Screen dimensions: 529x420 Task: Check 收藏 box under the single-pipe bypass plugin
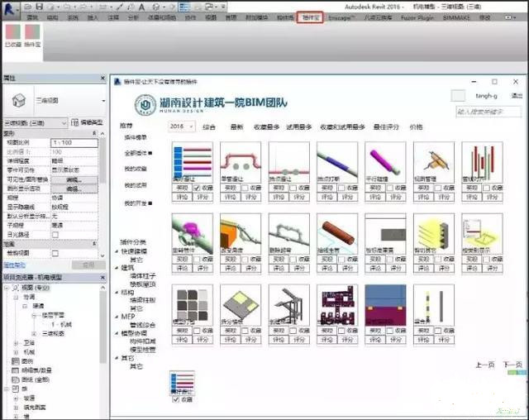click(x=245, y=188)
